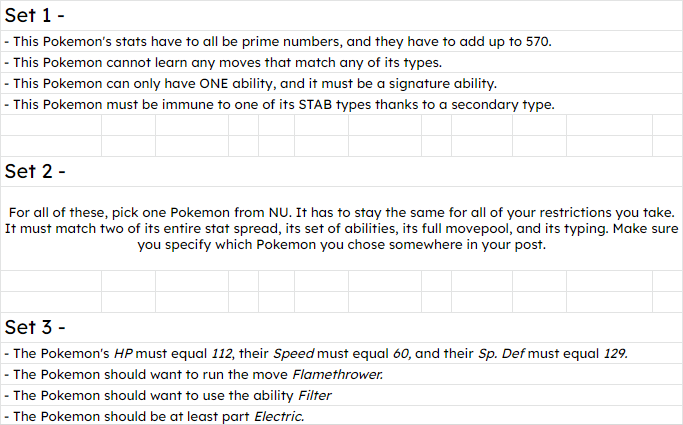Select the 'Set 3 -' heading cell
Image resolution: width=683 pixels, height=425 pixels.
(342, 327)
